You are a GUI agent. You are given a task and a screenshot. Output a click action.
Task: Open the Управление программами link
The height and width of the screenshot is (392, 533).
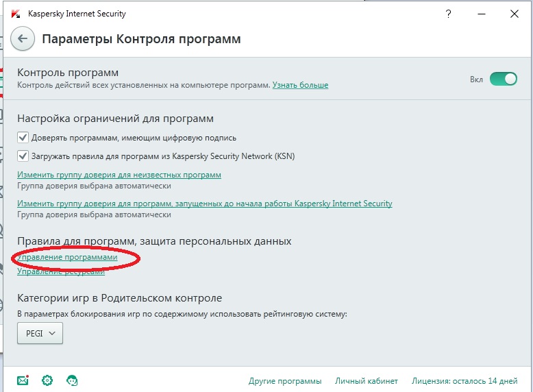[67, 257]
